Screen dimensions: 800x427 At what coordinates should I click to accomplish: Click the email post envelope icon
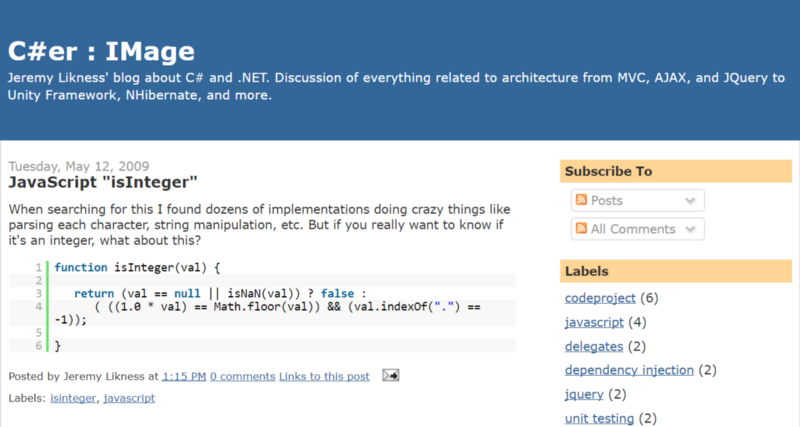point(391,375)
